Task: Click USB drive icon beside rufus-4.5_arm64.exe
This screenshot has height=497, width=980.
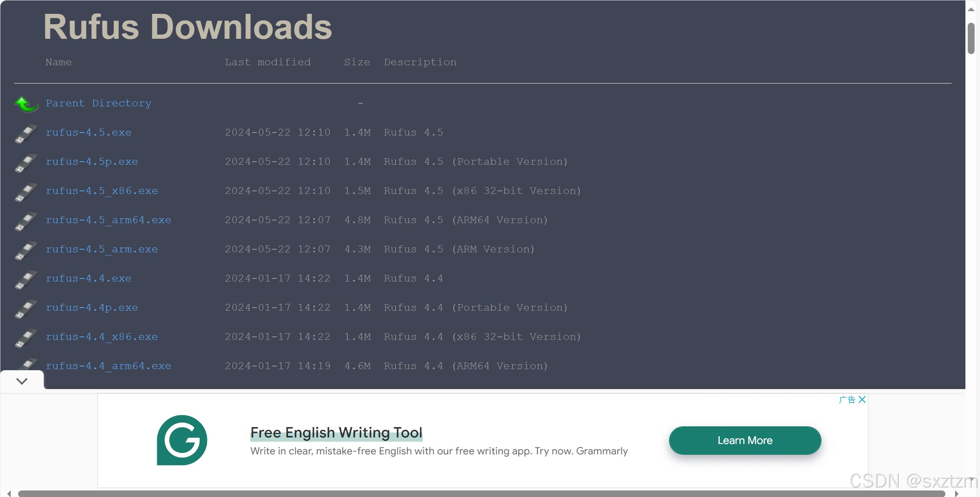Action: pos(26,221)
